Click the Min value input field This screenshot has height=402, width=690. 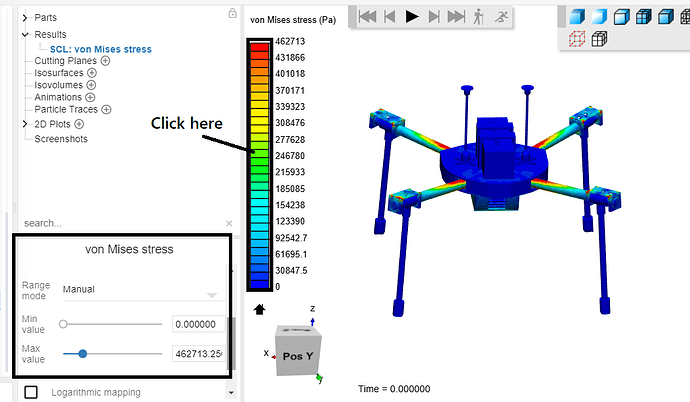pyautogui.click(x=199, y=325)
